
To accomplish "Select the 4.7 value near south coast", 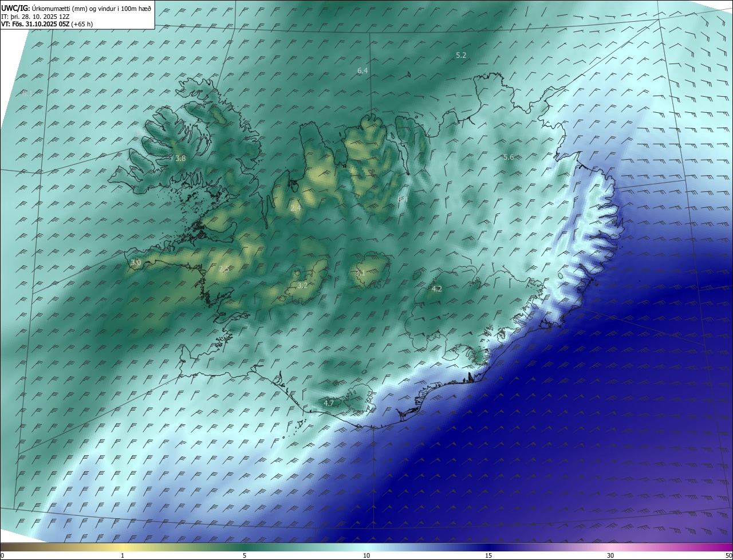I will coord(329,404).
